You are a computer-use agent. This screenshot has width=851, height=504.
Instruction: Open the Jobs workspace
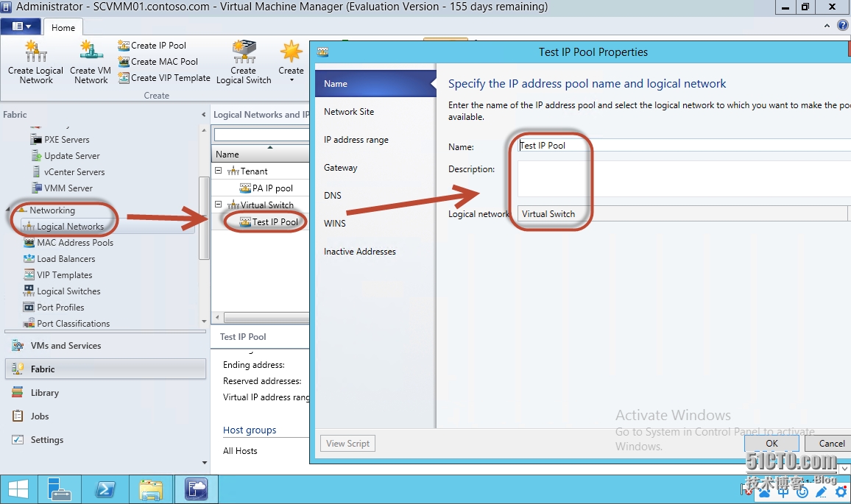105,416
